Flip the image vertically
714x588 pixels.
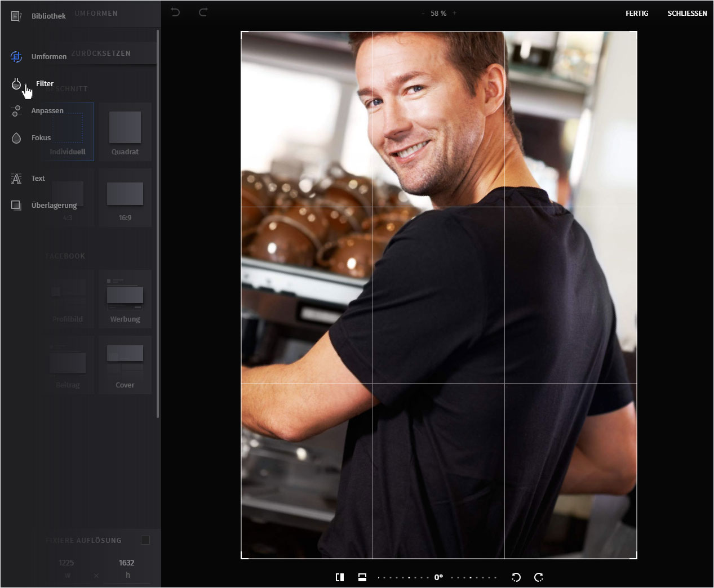pos(362,577)
